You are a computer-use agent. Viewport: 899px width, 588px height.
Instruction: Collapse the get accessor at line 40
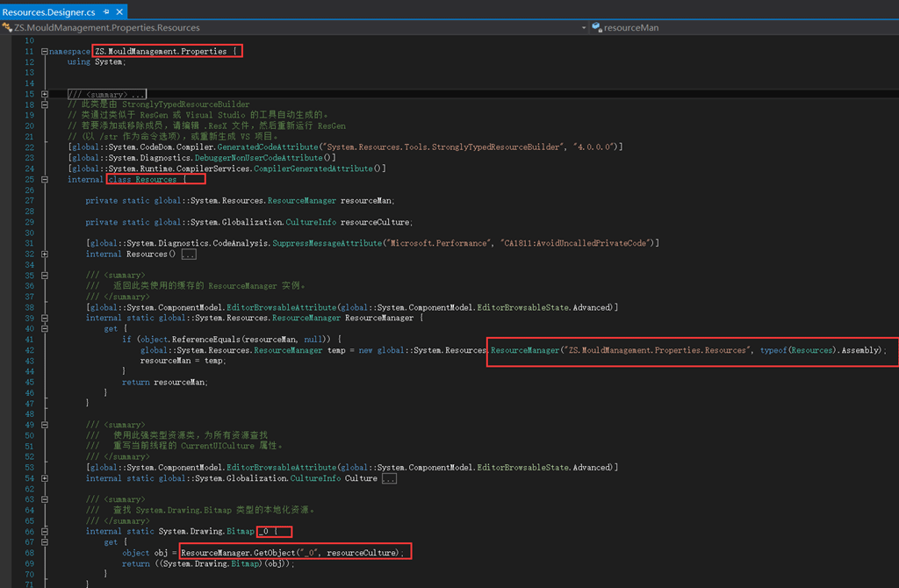(x=45, y=329)
